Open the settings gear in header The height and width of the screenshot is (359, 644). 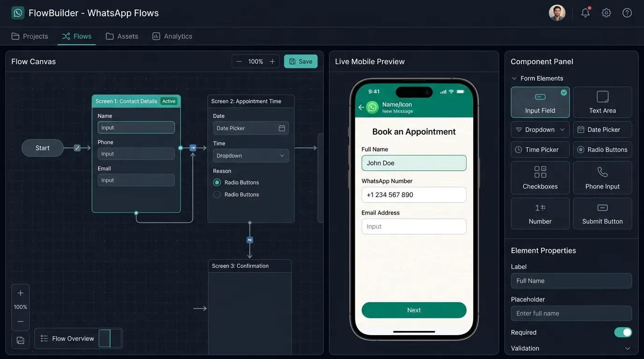(607, 13)
